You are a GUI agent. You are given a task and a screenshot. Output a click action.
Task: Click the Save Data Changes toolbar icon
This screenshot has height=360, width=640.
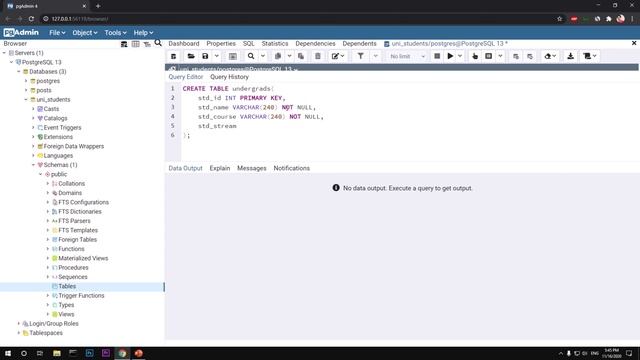(x=233, y=56)
